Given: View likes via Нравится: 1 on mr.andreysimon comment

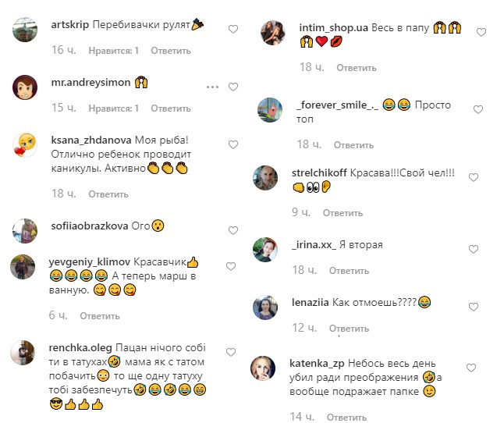Looking at the screenshot, I should (114, 108).
